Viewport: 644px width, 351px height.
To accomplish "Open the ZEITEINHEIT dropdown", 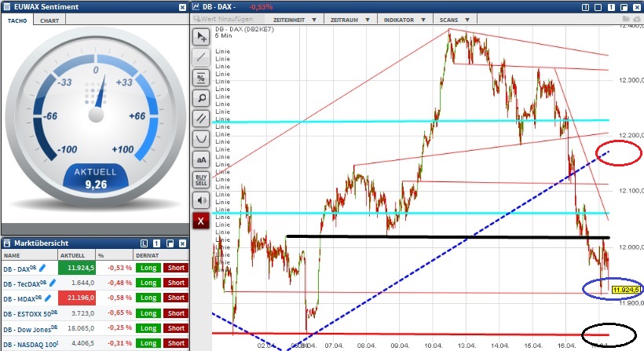I will coord(295,20).
